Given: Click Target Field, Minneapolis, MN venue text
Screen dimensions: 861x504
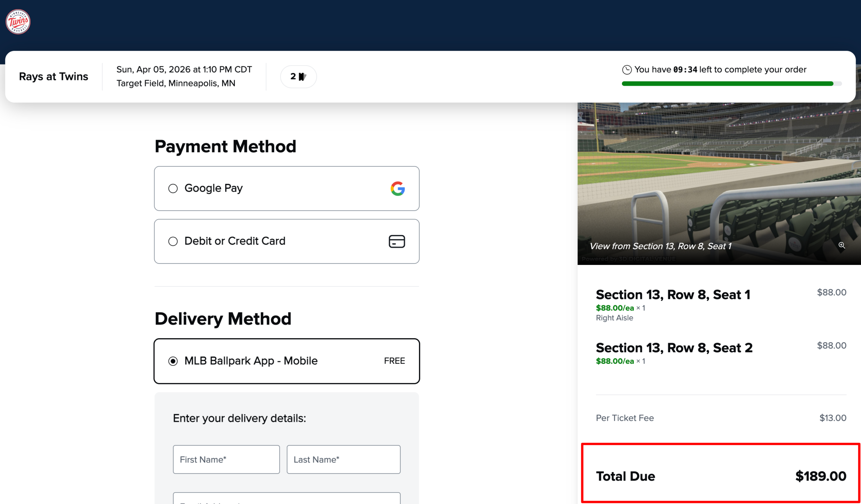Looking at the screenshot, I should [176, 83].
